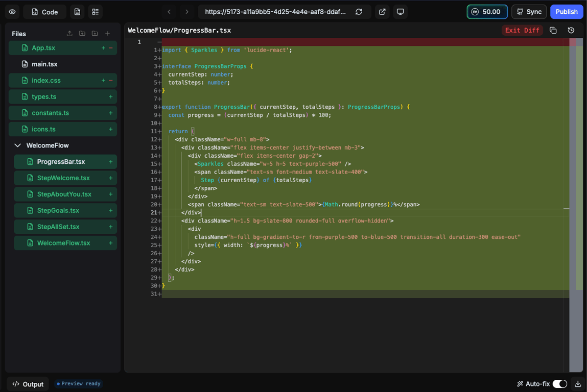Open StepGoals.tsx file
This screenshot has width=587, height=392.
[x=65, y=211]
